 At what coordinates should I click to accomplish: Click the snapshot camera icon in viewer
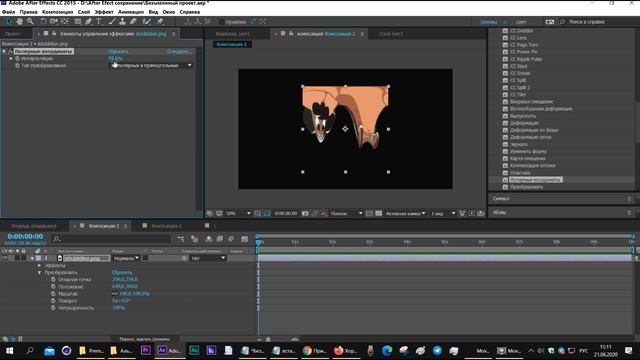coord(305,213)
